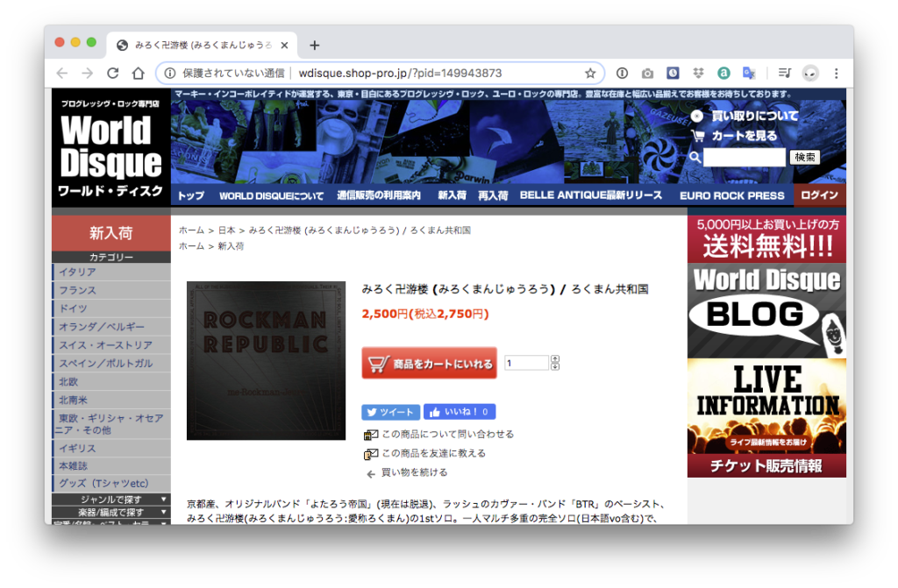The width and height of the screenshot is (898, 588).
Task: Click the back arrow beside 買い物を続ける
Action: point(371,473)
